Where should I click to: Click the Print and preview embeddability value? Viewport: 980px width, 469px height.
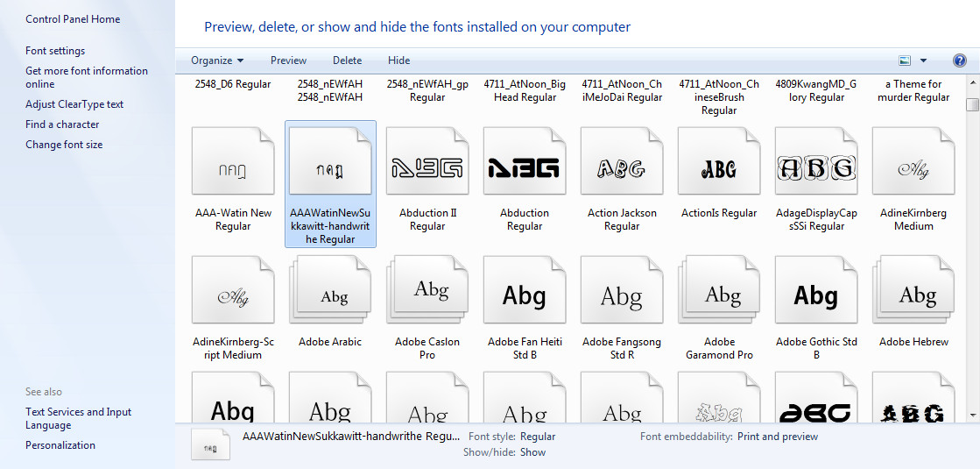[x=778, y=437]
